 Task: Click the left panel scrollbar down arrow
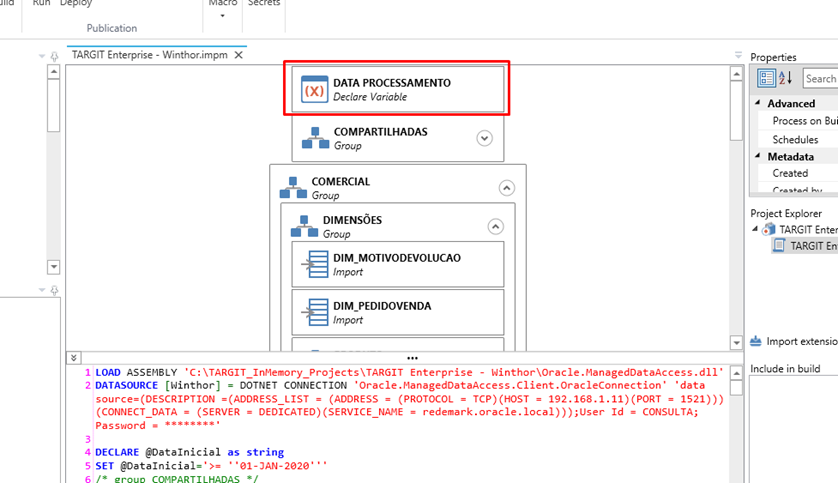tap(53, 267)
